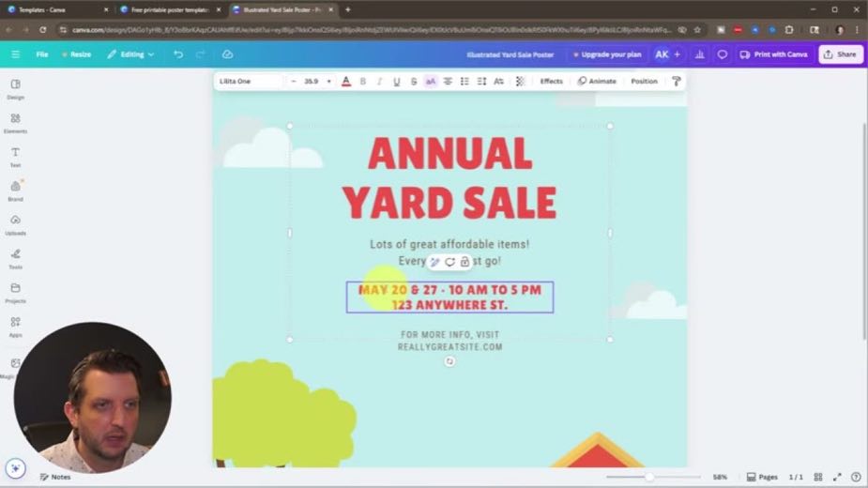Decrease font size with minus button

point(294,82)
